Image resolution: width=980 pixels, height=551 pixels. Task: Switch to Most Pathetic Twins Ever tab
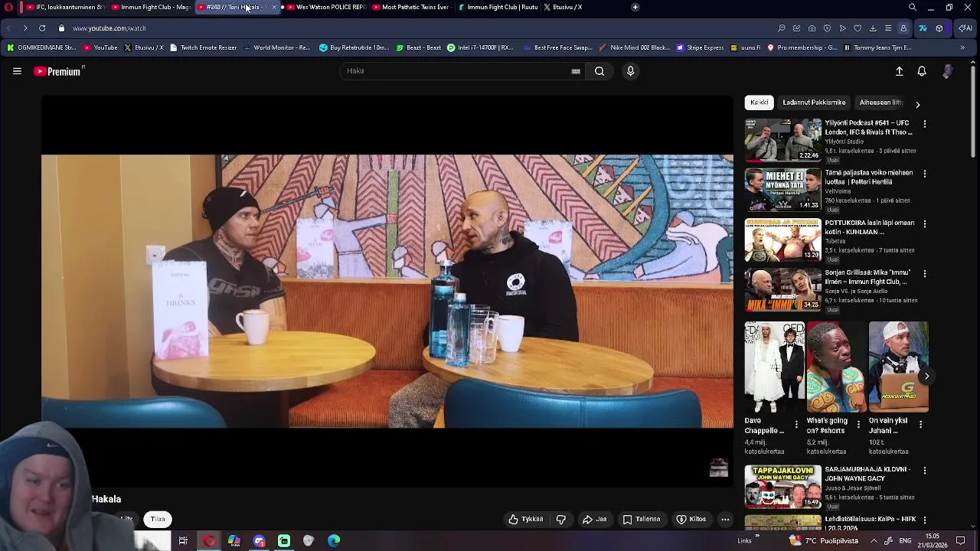410,7
